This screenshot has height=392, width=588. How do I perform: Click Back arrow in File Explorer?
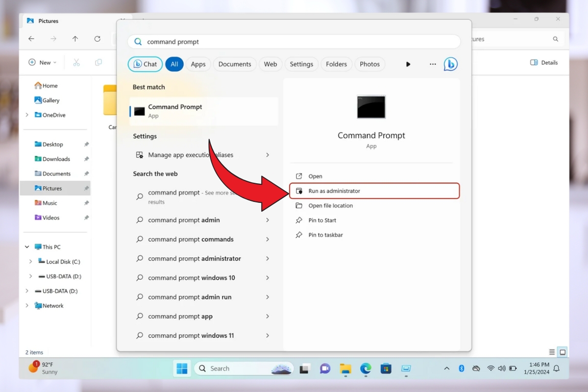(x=31, y=39)
